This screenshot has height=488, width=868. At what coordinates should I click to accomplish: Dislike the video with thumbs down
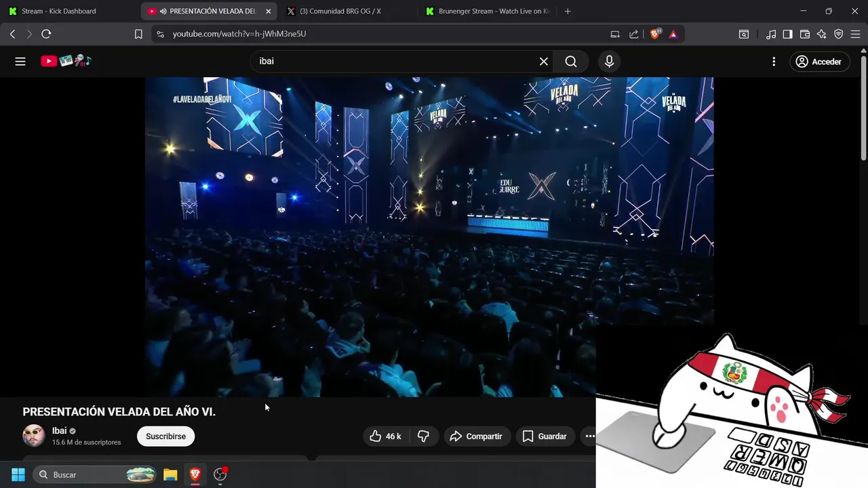(x=423, y=436)
